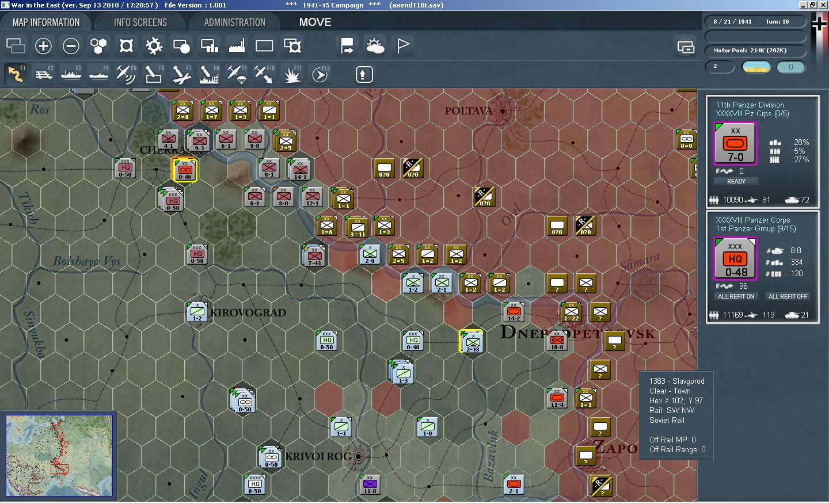
Task: Open XXXXVIII Pz Crps (0/5) link
Action: point(752,113)
